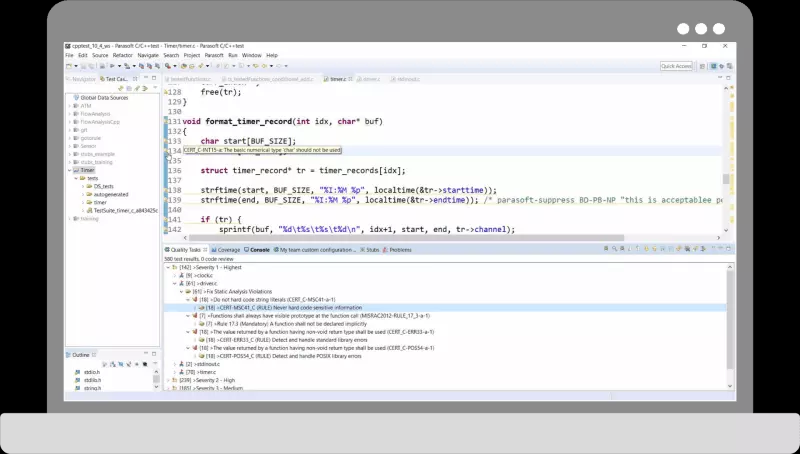Select stdio.h in the Outline
Viewport: 800px width, 454px height.
tap(92, 372)
